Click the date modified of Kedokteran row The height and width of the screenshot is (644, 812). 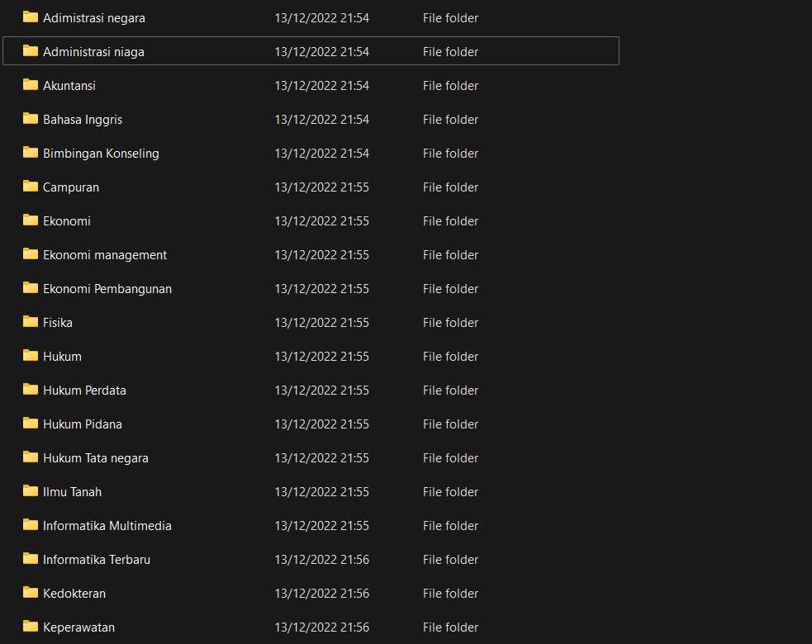321,594
